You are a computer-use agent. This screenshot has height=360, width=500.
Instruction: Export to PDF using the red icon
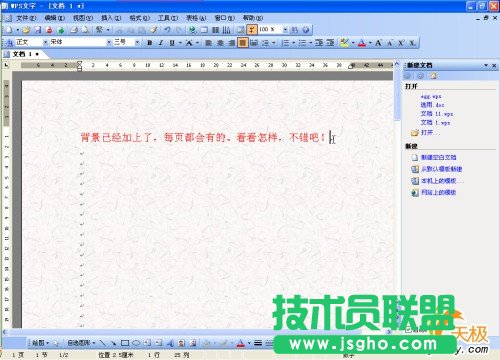[x=49, y=30]
